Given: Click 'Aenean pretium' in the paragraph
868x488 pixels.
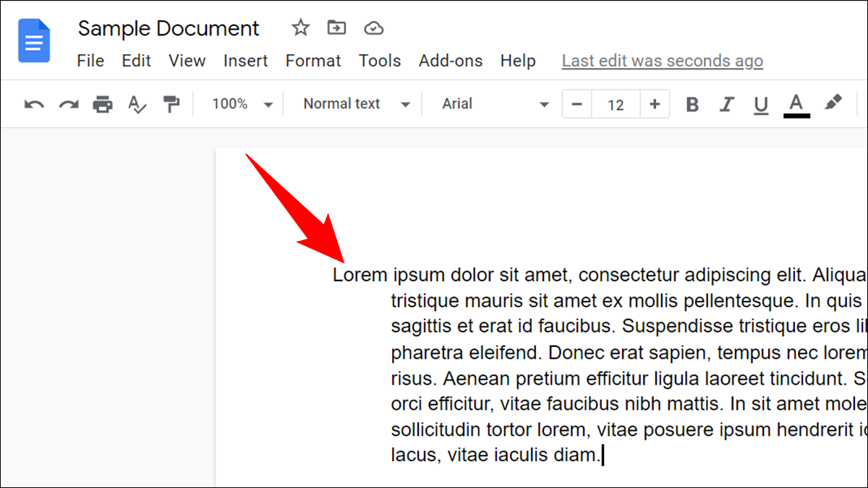Looking at the screenshot, I should [x=500, y=379].
